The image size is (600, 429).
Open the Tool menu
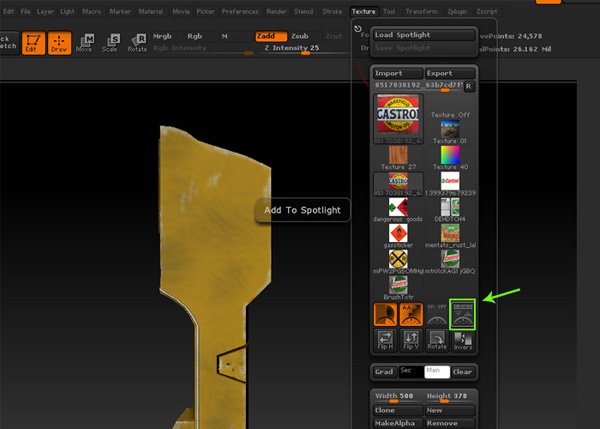click(x=389, y=11)
